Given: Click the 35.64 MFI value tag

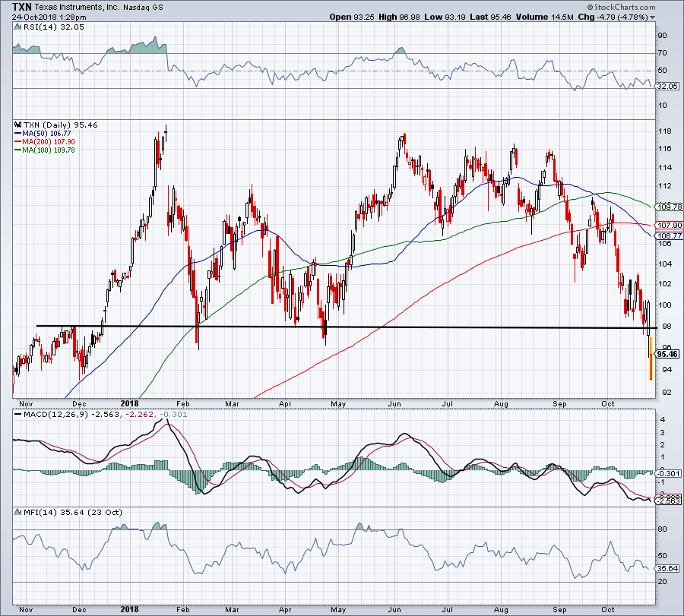Looking at the screenshot, I should coord(667,568).
